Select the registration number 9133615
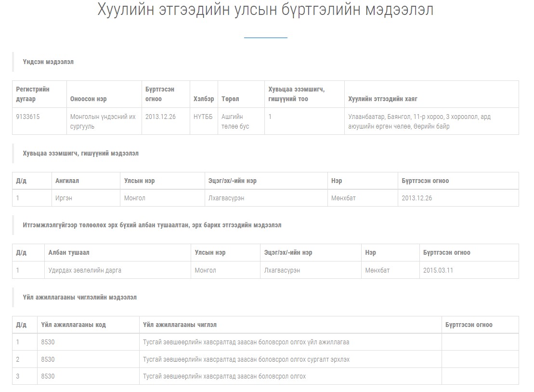Screen dimensions: 534x392 click(x=28, y=117)
